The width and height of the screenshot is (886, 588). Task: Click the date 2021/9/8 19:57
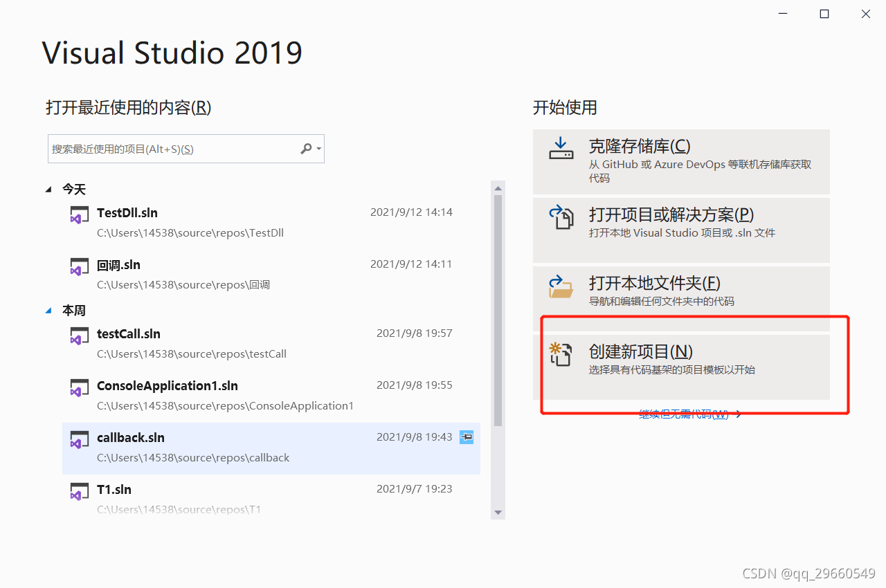415,333
